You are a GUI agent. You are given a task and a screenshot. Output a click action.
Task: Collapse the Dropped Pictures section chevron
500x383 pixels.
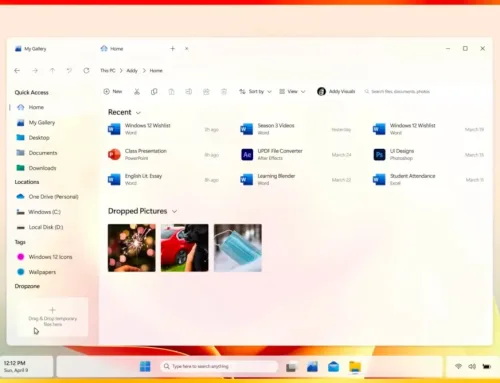pyautogui.click(x=174, y=211)
